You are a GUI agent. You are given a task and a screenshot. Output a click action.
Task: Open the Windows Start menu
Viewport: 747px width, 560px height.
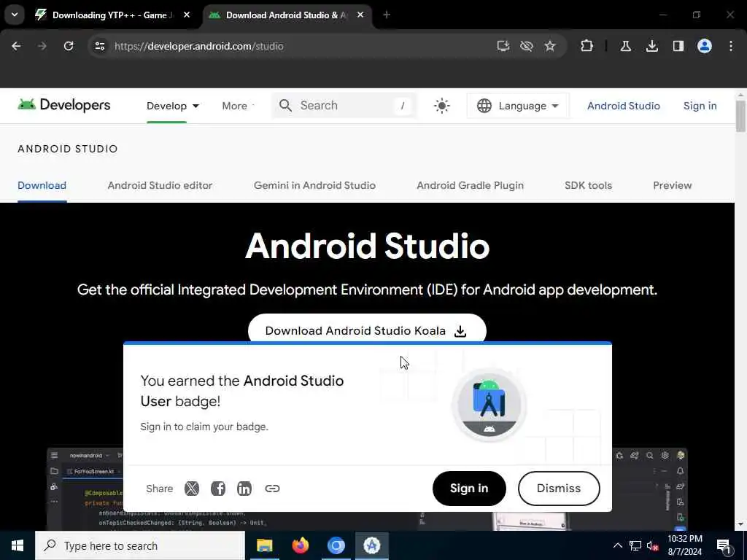[x=18, y=545]
